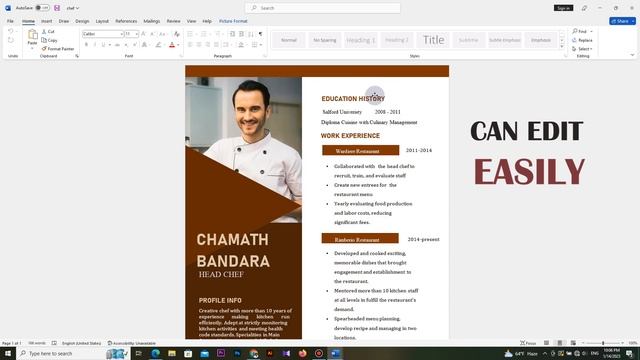Cut the current selection
The image size is (640, 360).
tap(48, 31)
